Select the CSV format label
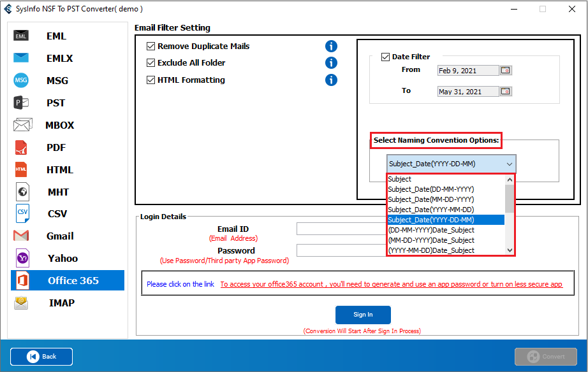 (x=57, y=214)
